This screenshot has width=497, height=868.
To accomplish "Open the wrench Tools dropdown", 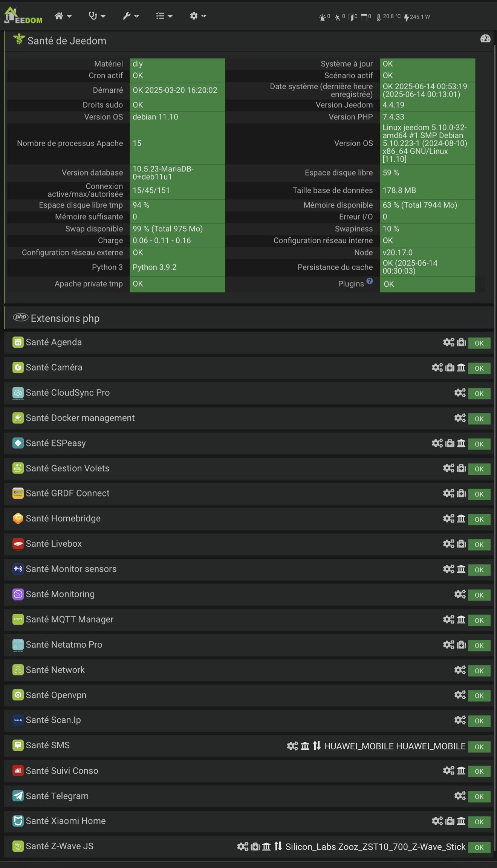I will [130, 16].
